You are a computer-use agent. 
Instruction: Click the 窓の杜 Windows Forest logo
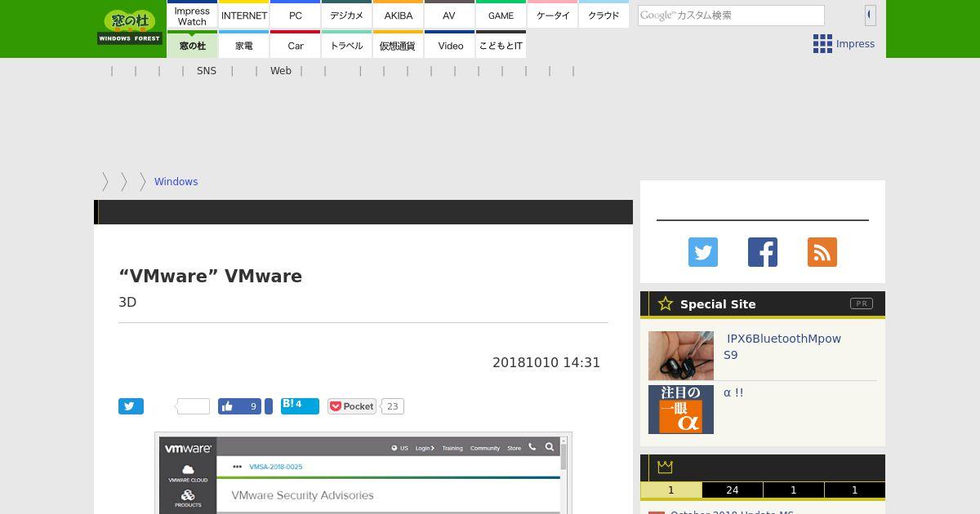point(130,27)
